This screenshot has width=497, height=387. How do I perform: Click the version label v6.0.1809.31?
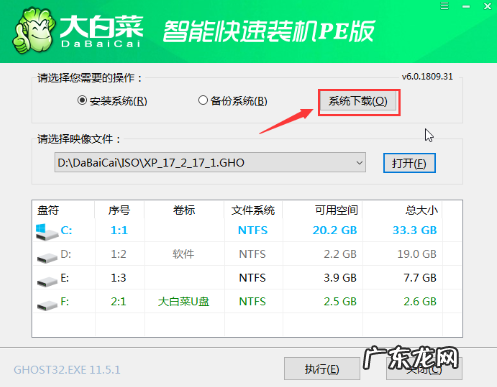point(427,77)
